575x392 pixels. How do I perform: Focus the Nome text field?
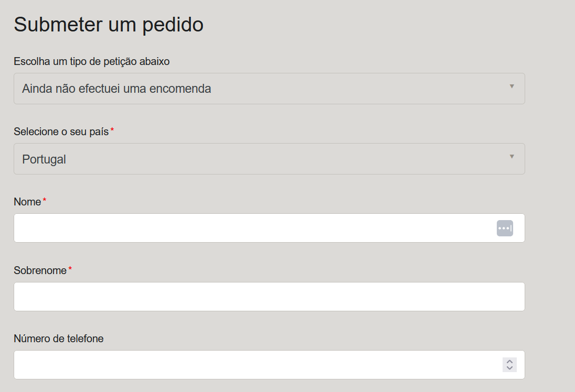coord(269,228)
